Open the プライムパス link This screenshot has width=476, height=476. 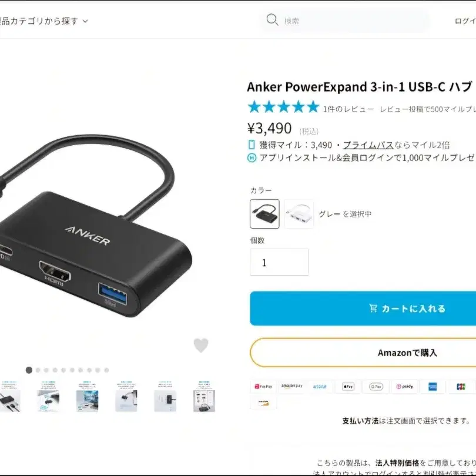368,145
